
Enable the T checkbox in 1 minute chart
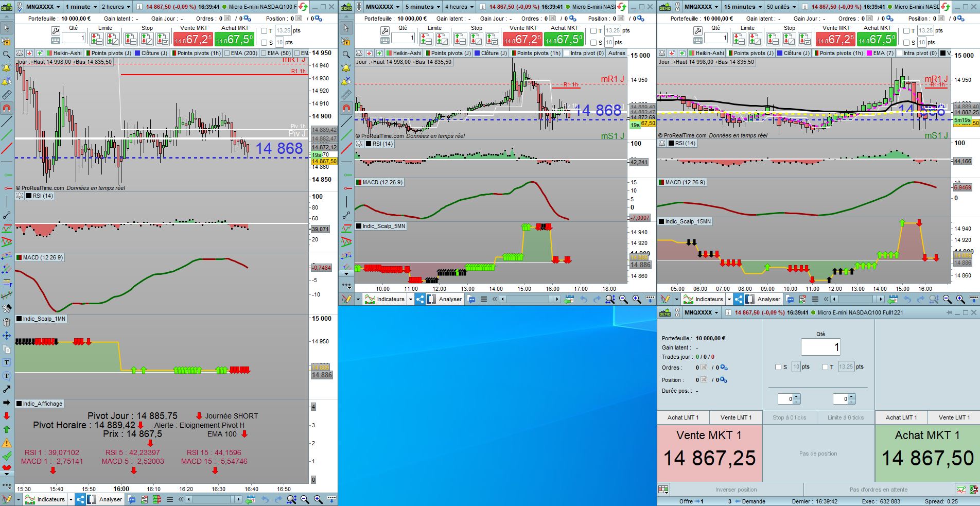click(264, 31)
